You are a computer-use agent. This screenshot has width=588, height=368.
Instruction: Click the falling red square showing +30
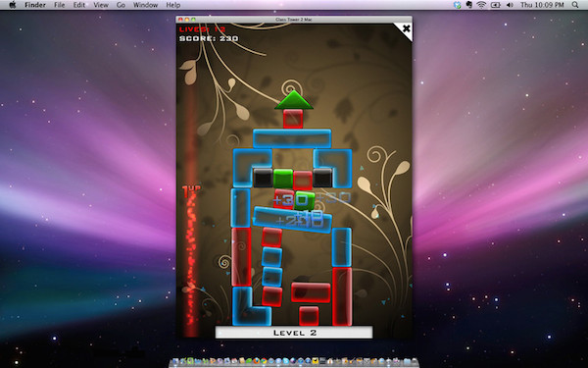[x=283, y=199]
